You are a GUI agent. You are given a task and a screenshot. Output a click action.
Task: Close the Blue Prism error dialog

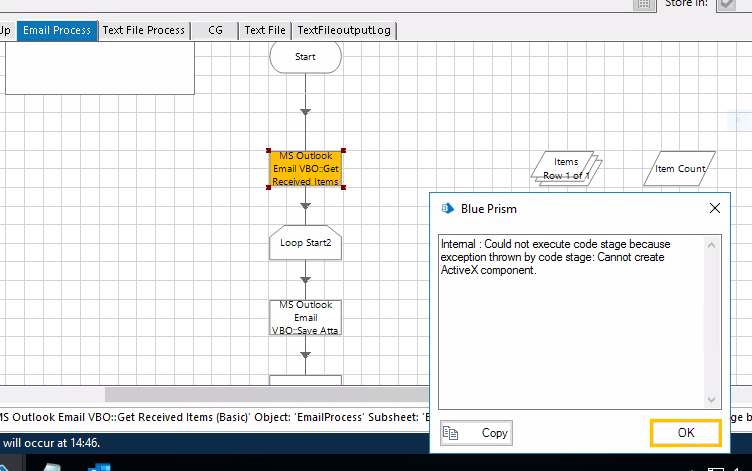715,208
